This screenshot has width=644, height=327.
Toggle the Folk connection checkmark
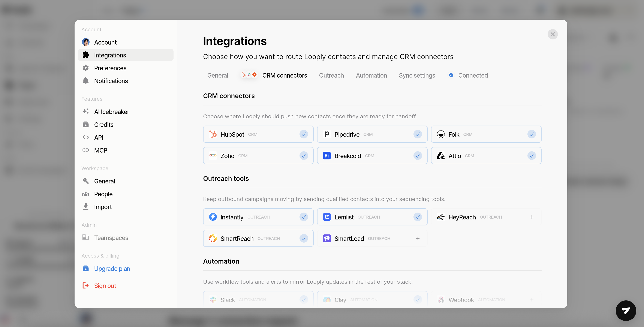point(532,134)
